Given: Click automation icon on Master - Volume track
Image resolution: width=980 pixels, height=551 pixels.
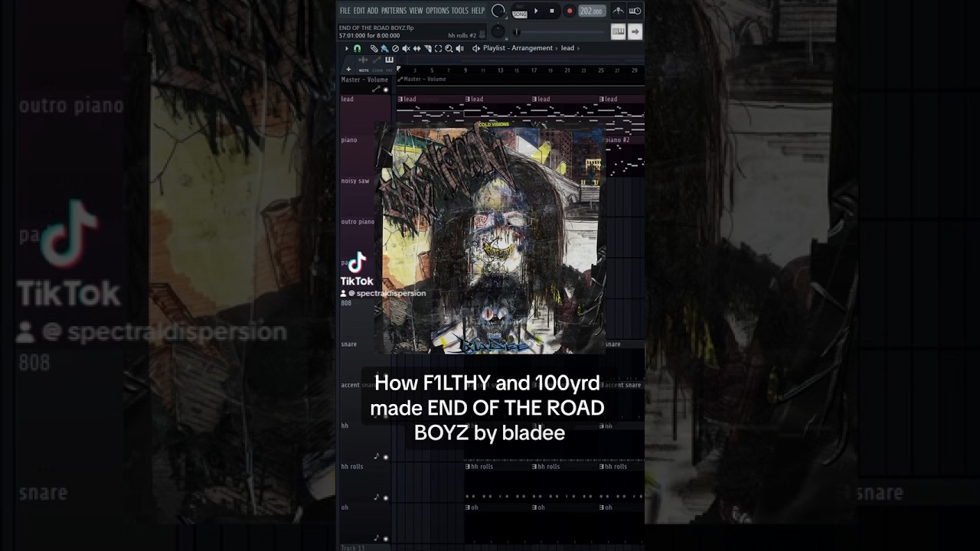Looking at the screenshot, I should point(376,90).
